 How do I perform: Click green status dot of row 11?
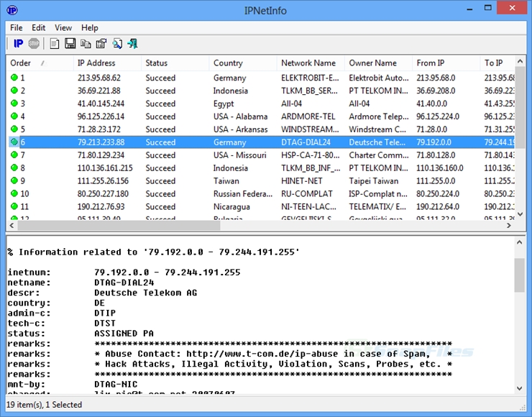click(x=14, y=206)
